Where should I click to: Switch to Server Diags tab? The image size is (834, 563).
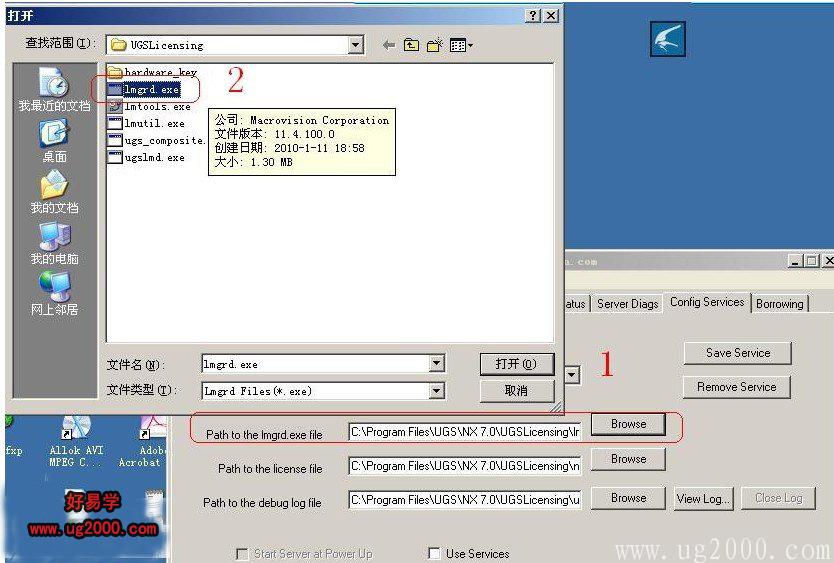(628, 304)
